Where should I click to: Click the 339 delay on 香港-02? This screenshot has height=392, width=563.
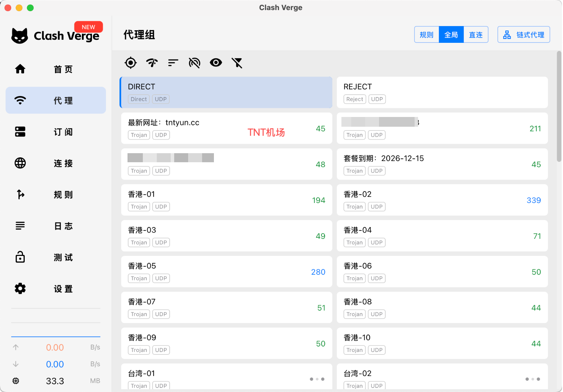[533, 200]
